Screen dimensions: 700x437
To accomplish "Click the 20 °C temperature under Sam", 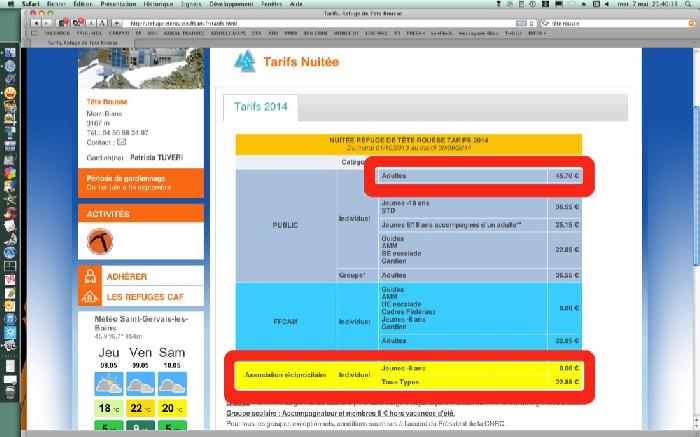I will [172, 408].
